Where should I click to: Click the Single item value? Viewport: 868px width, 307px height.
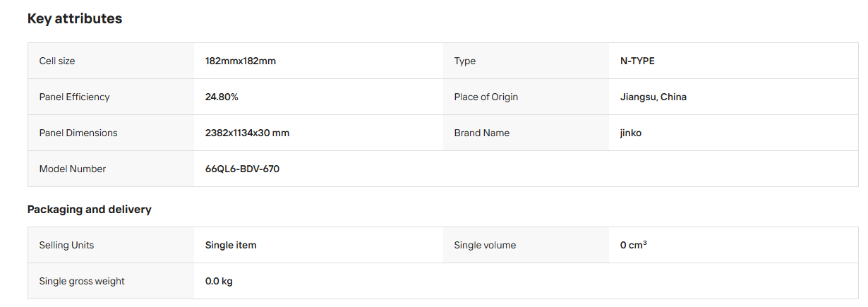tap(231, 246)
